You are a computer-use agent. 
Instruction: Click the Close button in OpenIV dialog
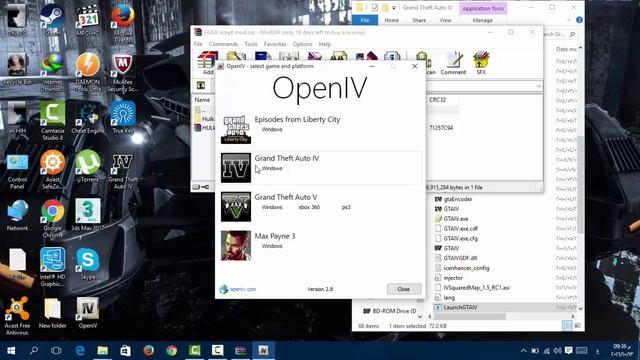pyautogui.click(x=404, y=289)
